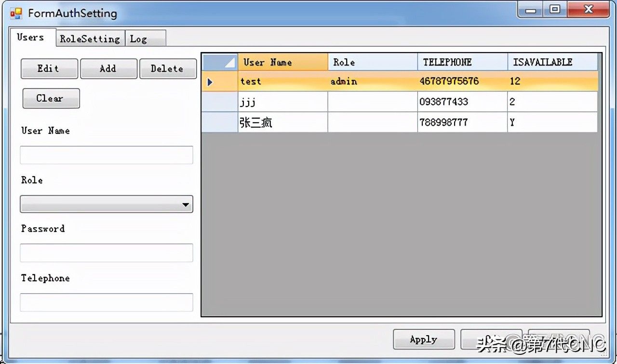The width and height of the screenshot is (617, 364).
Task: Click the telephone cell 093877433
Action: 463,102
